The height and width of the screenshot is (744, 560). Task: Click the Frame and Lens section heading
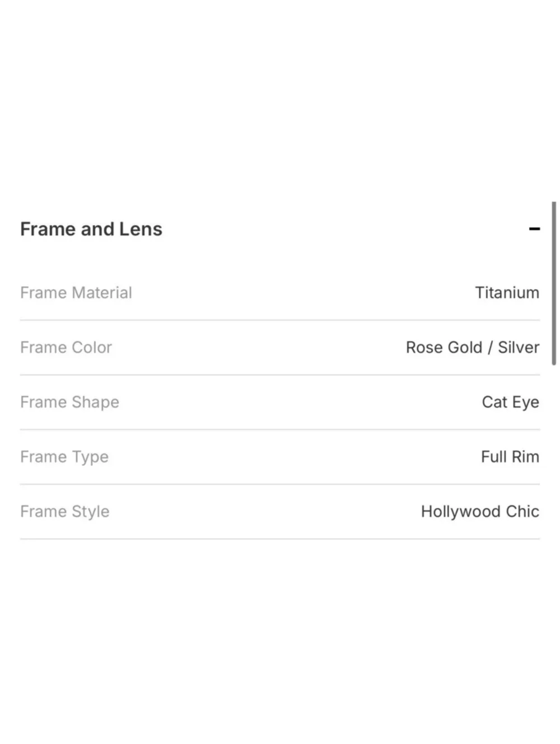(91, 229)
